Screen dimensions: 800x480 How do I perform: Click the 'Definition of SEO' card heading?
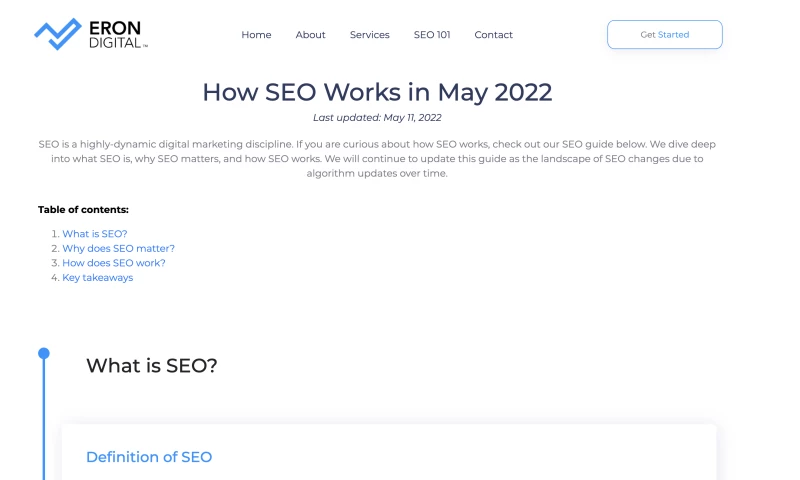point(149,457)
